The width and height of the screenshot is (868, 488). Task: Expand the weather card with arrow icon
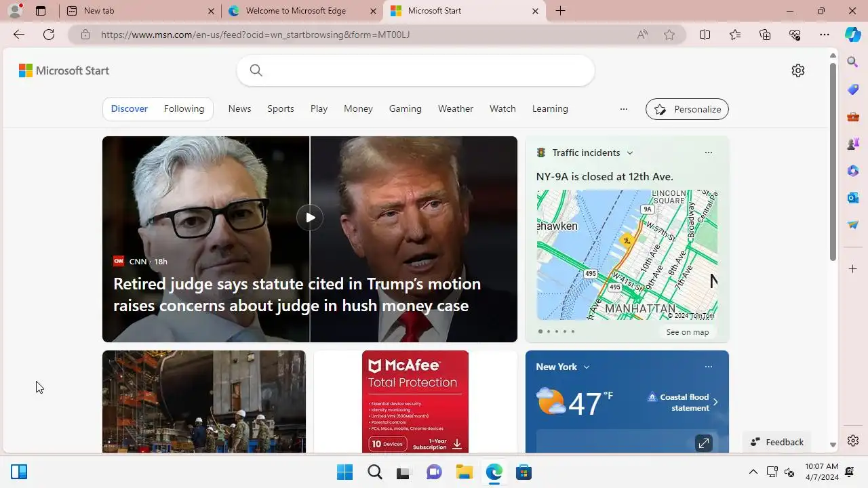(x=704, y=443)
